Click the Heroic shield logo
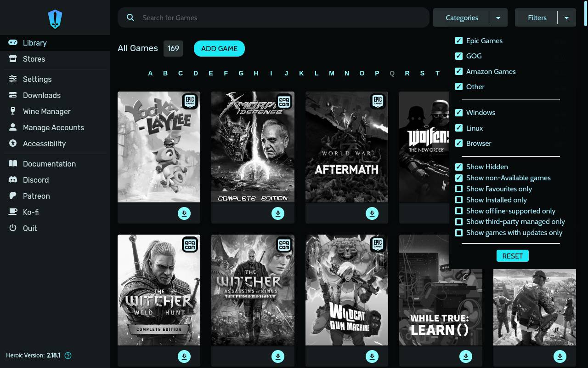Screen dimensions: 588x368 (x=55, y=19)
